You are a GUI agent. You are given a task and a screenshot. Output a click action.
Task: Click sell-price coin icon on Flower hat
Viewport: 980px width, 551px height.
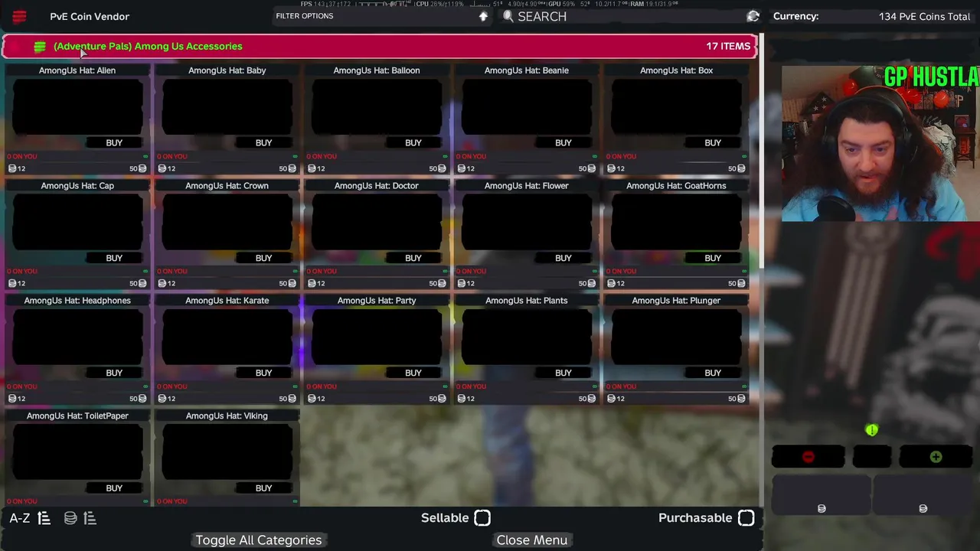click(x=461, y=283)
